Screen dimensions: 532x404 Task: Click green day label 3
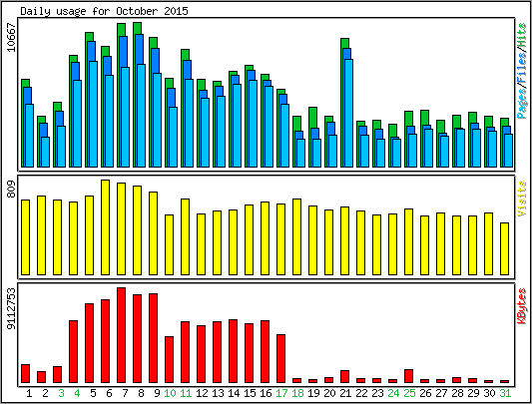point(61,393)
